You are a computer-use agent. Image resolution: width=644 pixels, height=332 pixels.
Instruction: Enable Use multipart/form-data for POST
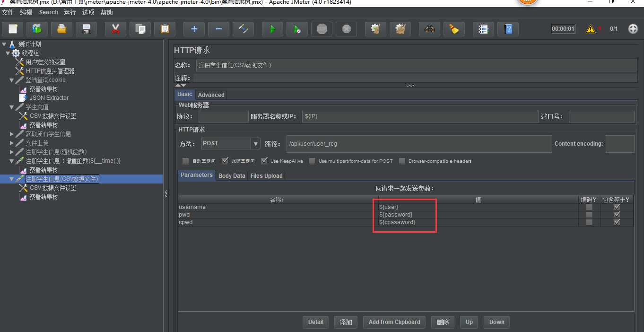click(312, 161)
